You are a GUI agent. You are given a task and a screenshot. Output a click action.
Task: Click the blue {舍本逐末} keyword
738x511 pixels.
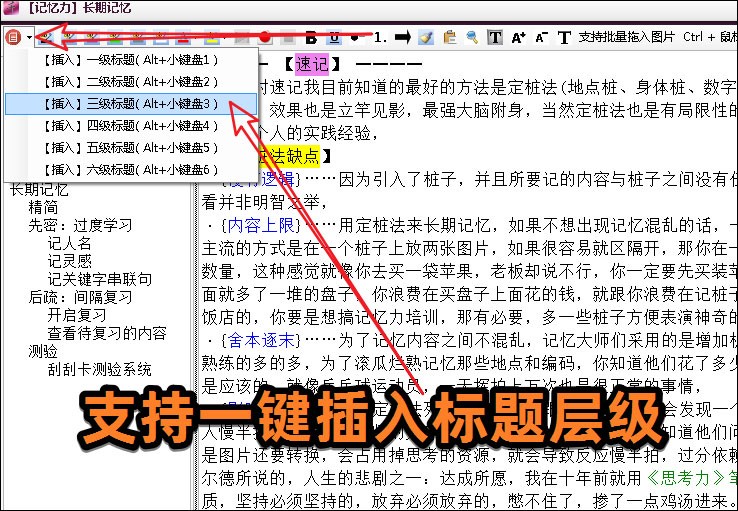pyautogui.click(x=261, y=340)
